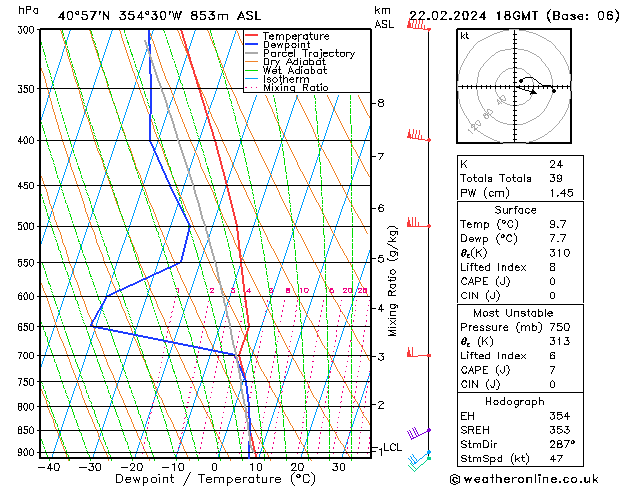Click the Totals Totals value 39
The height and width of the screenshot is (486, 629).
[556, 178]
